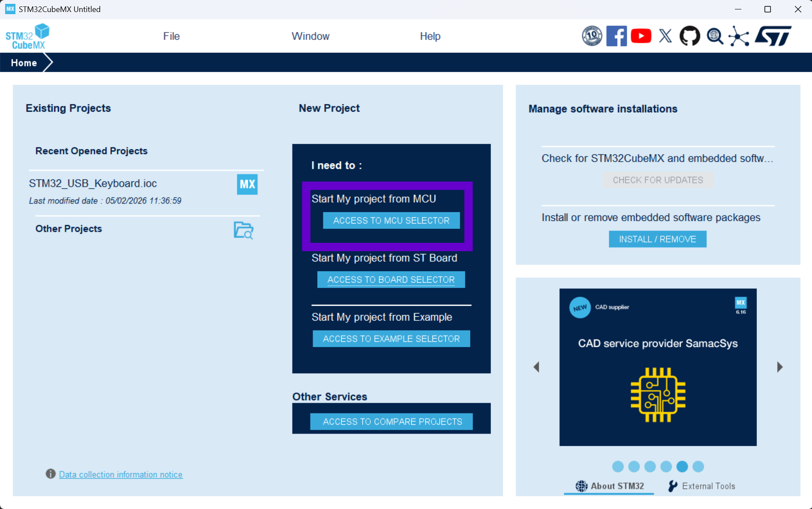Click the globe search wiki icon

(x=715, y=36)
